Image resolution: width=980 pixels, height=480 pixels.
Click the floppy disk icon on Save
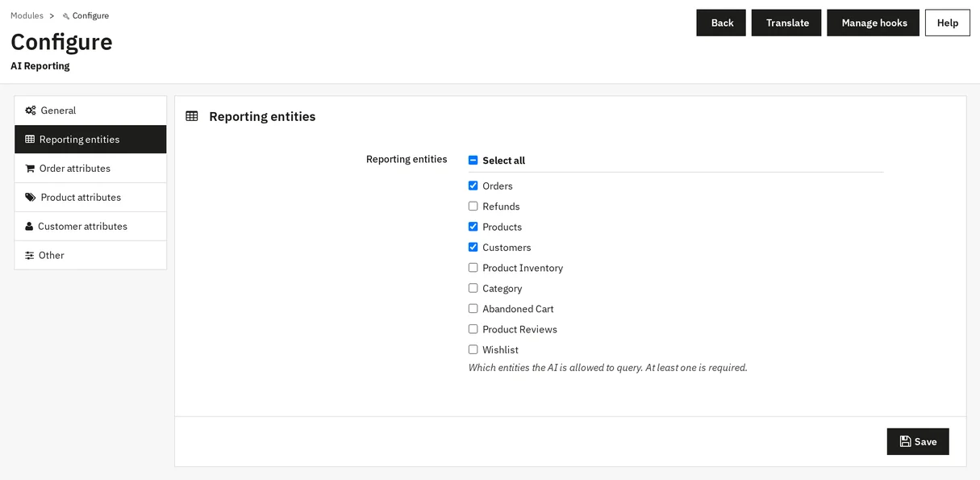point(905,441)
